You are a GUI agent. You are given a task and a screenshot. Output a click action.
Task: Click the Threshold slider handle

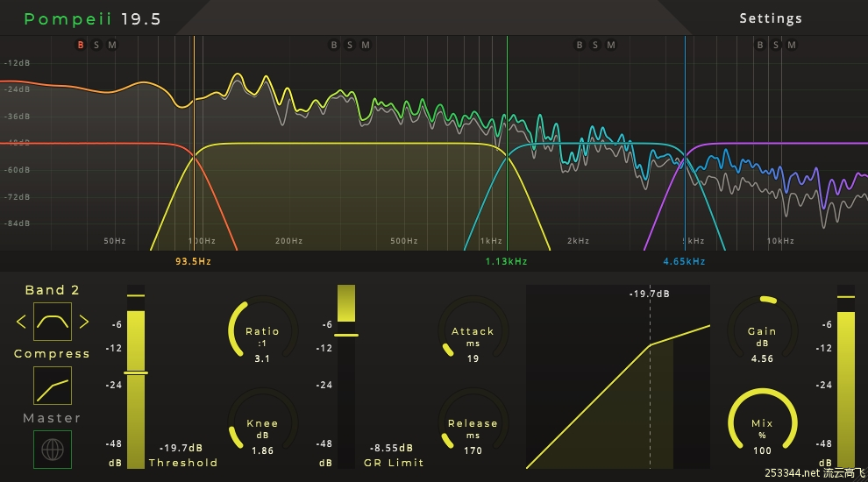(136, 373)
